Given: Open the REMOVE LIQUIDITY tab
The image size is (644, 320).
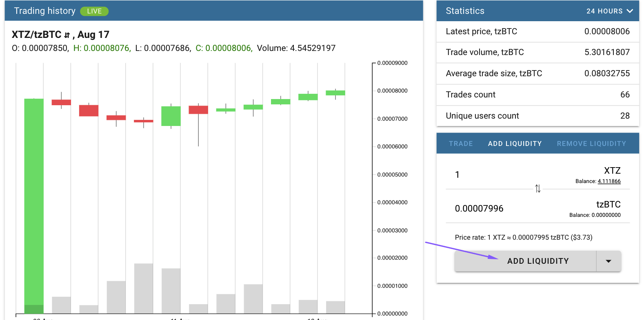Looking at the screenshot, I should click(591, 143).
